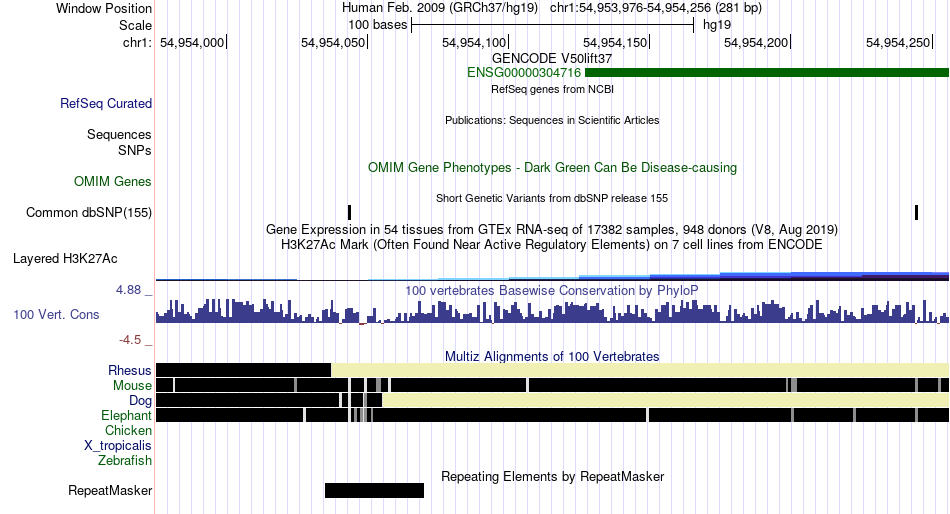Click the Publications: Sequences in Scientific Articles title
Viewport: 950px width, 514px height.
pyautogui.click(x=552, y=120)
